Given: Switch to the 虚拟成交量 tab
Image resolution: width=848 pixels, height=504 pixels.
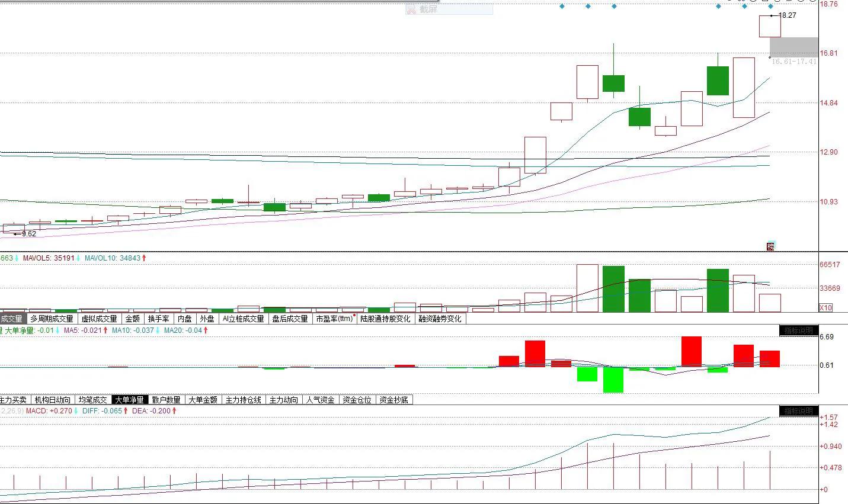Looking at the screenshot, I should click(x=100, y=319).
